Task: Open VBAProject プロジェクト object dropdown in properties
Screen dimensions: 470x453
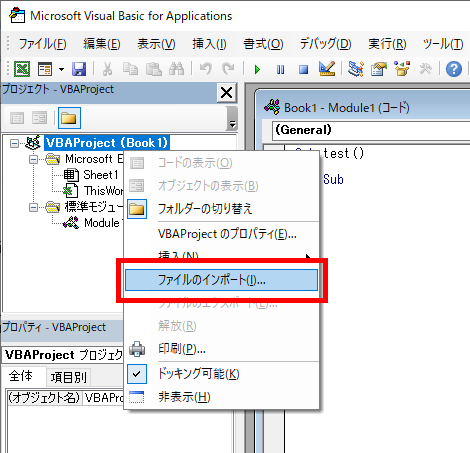Action: [63, 355]
